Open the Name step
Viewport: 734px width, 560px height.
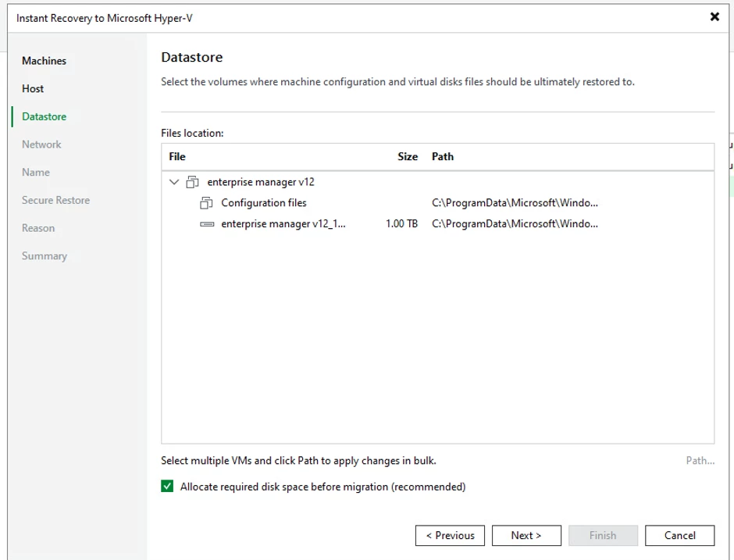pyautogui.click(x=36, y=173)
